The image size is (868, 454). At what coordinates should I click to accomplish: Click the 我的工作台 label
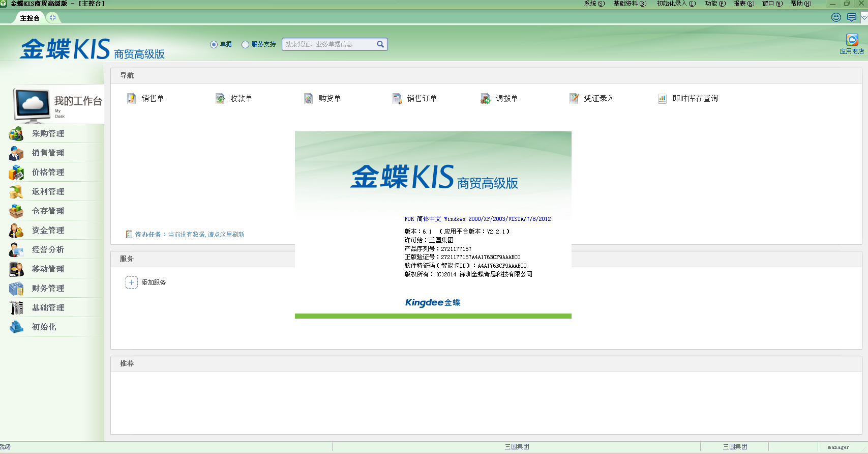pyautogui.click(x=78, y=101)
